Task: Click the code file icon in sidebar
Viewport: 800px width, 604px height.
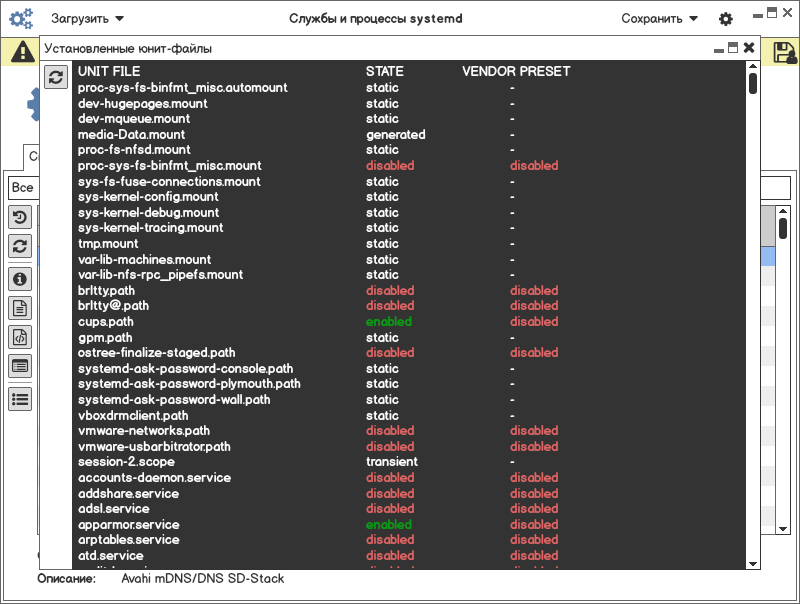Action: (20, 336)
